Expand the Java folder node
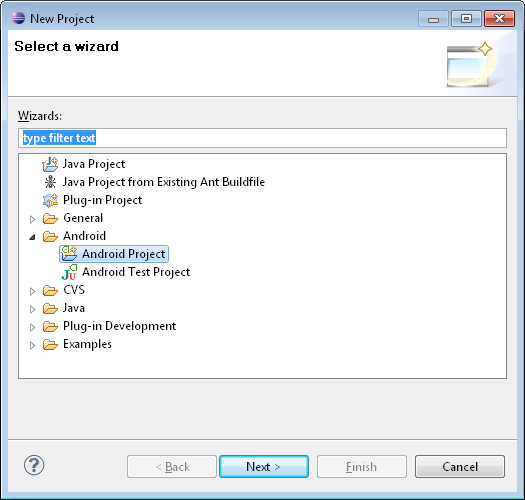The height and width of the screenshot is (500, 525). (32, 309)
